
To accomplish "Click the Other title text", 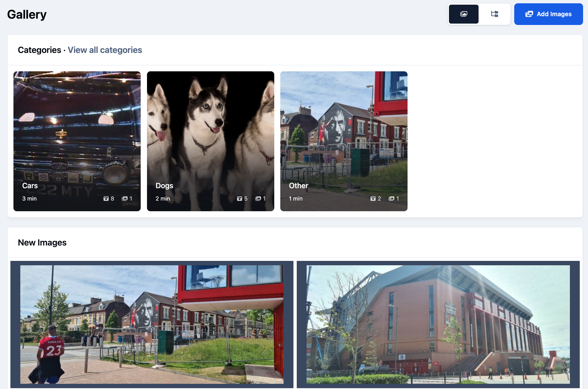I will [x=298, y=186].
